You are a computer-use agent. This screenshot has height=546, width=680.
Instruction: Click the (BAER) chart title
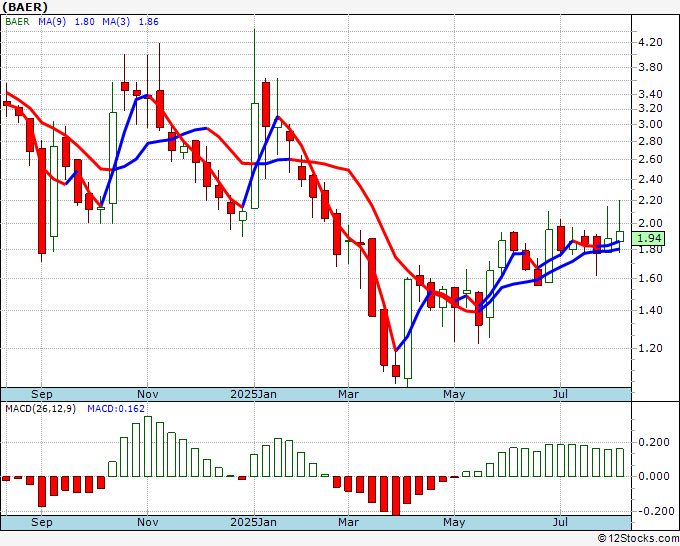click(x=25, y=7)
